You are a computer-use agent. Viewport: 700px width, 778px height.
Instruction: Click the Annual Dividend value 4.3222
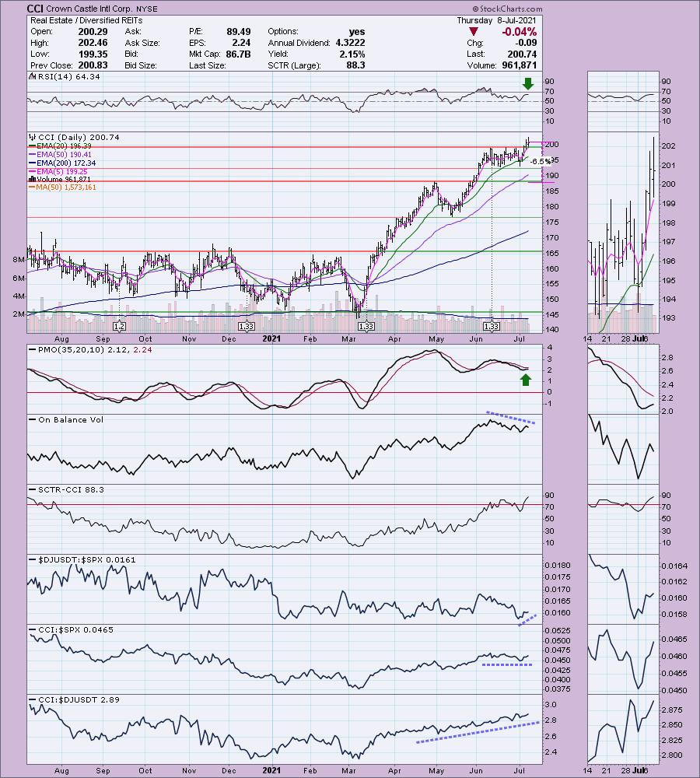pyautogui.click(x=350, y=43)
